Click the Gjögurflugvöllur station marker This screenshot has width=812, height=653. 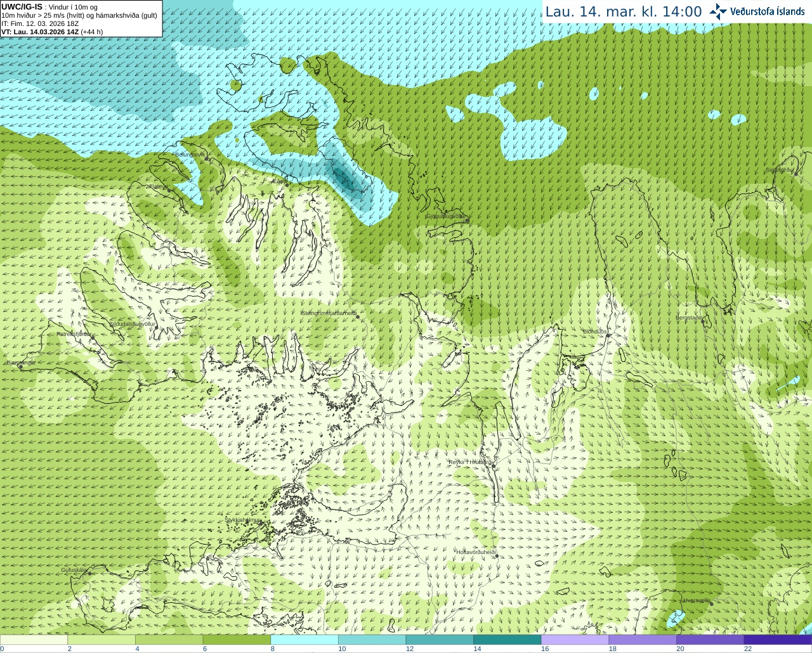coord(467,220)
